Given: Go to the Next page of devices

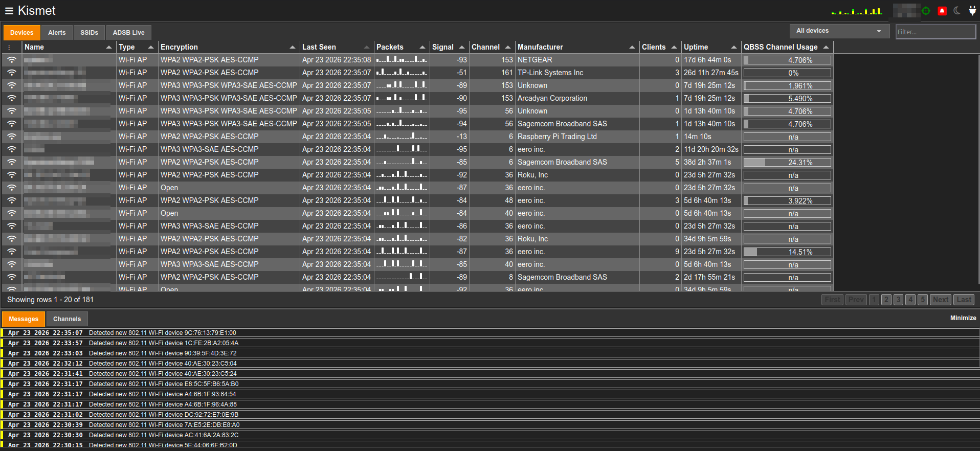Looking at the screenshot, I should pyautogui.click(x=940, y=300).
